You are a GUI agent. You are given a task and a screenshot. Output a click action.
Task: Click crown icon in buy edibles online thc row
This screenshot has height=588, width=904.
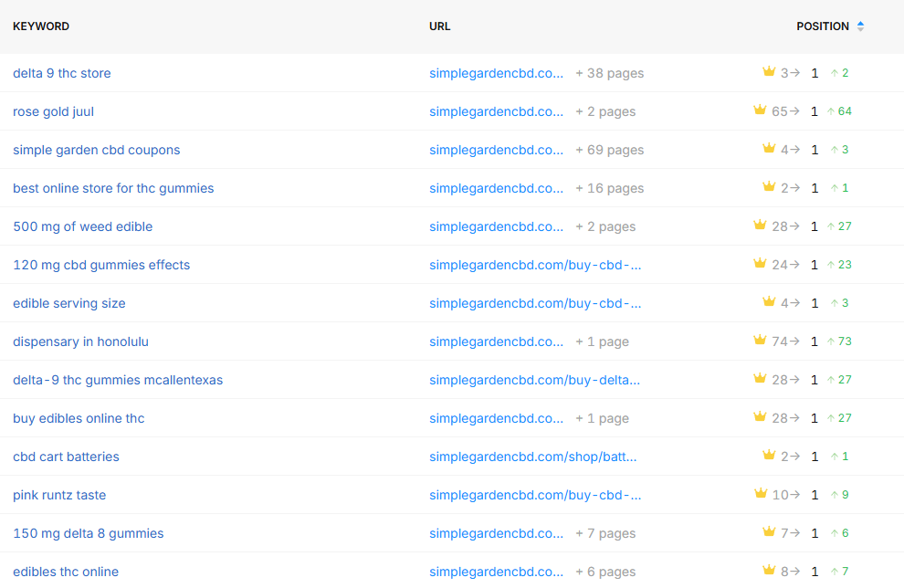click(x=760, y=416)
